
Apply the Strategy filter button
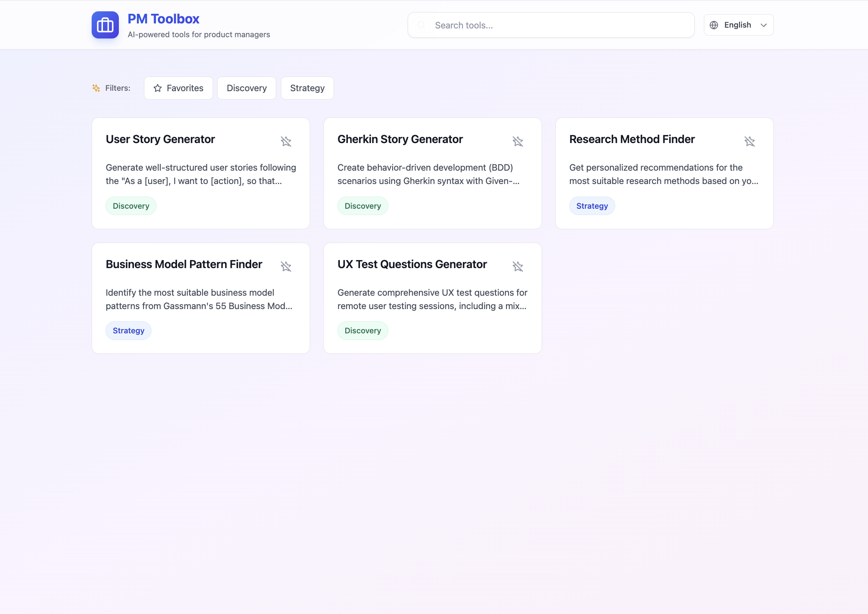click(307, 88)
